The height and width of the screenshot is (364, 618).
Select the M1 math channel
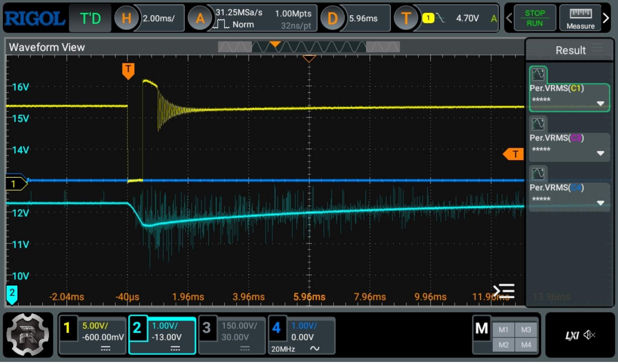(x=503, y=330)
